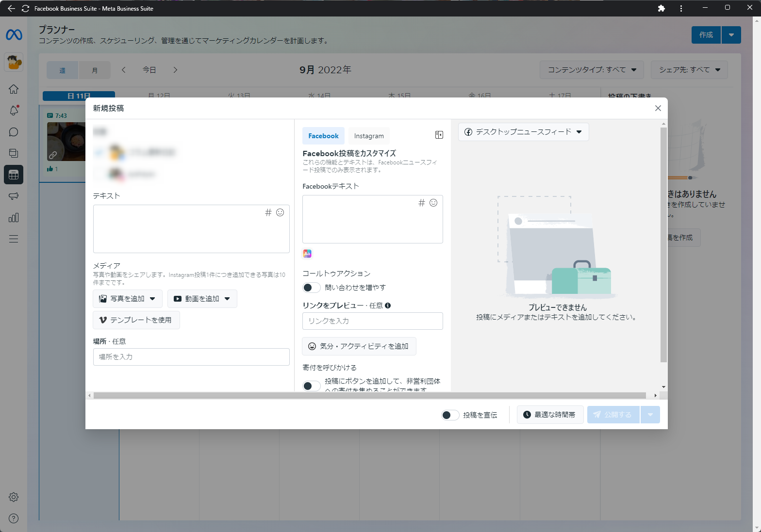Image resolution: width=761 pixels, height=532 pixels.
Task: Switch to Facebook tab
Action: click(323, 136)
